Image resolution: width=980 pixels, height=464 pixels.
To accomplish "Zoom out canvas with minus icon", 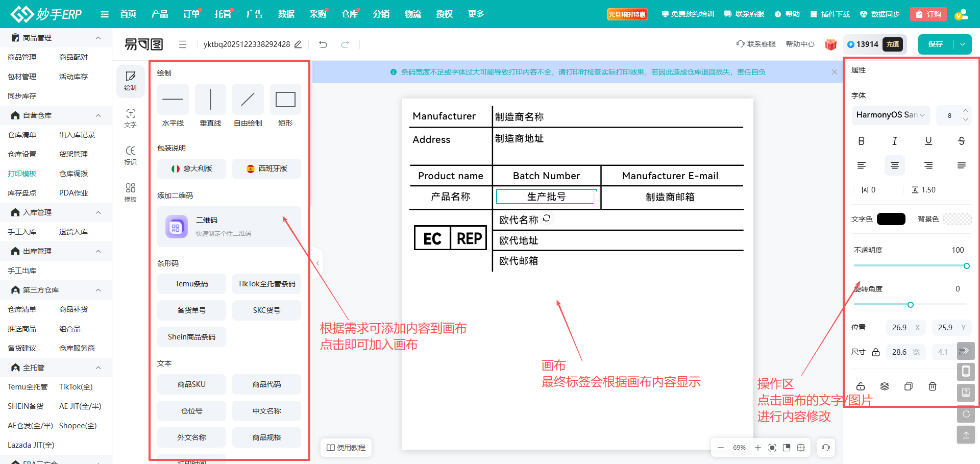I will click(721, 448).
